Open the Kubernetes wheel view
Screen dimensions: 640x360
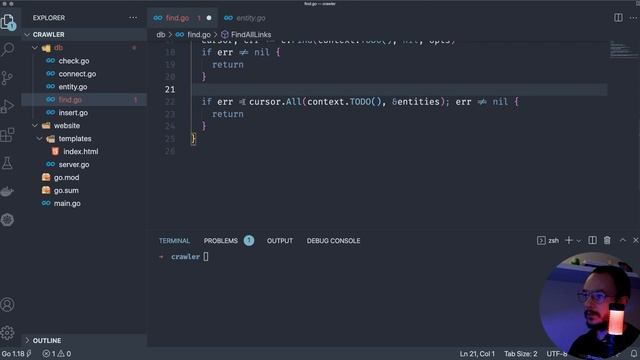(x=7, y=220)
